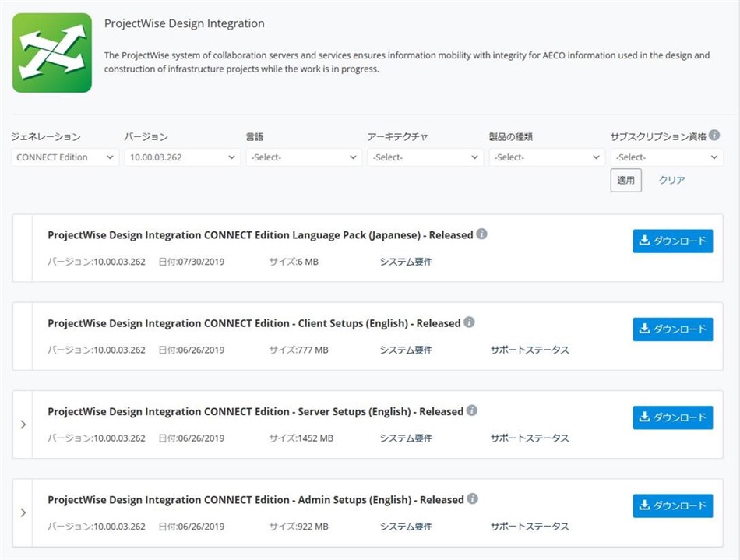The image size is (740, 560).
Task: Download the Client Setups package
Action: coord(672,329)
